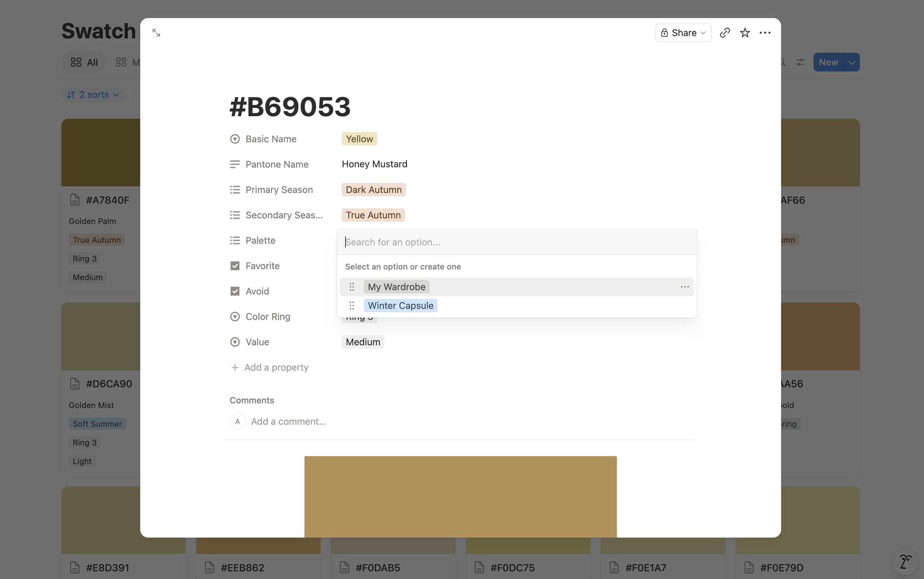
Task: Click the Soft Summer tag on #D6CA90 card
Action: tap(97, 424)
